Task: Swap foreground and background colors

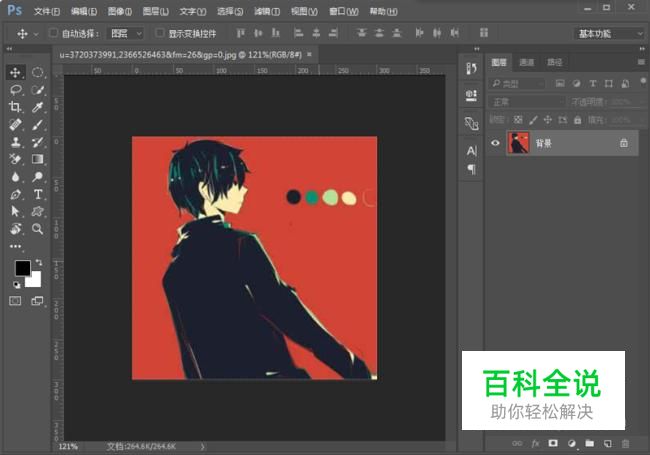Action: point(39,262)
